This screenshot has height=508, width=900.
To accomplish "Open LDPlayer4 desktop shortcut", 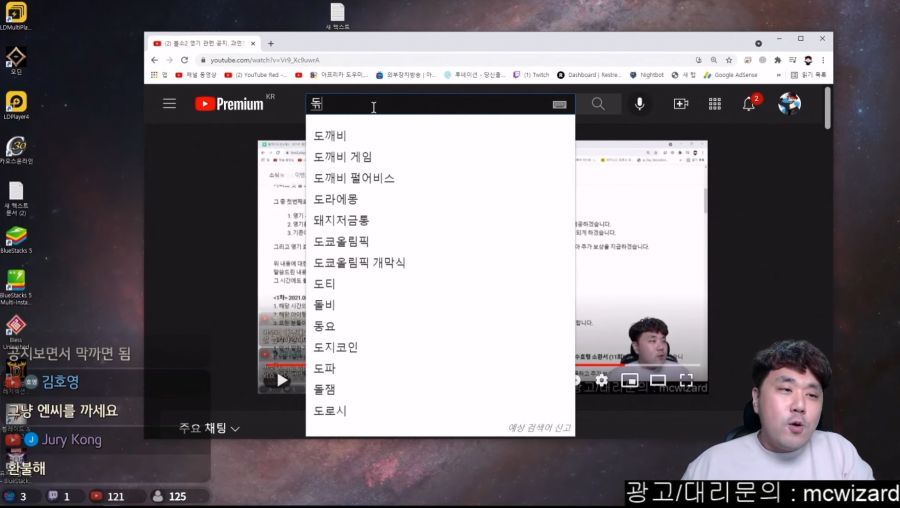I will pyautogui.click(x=15, y=106).
